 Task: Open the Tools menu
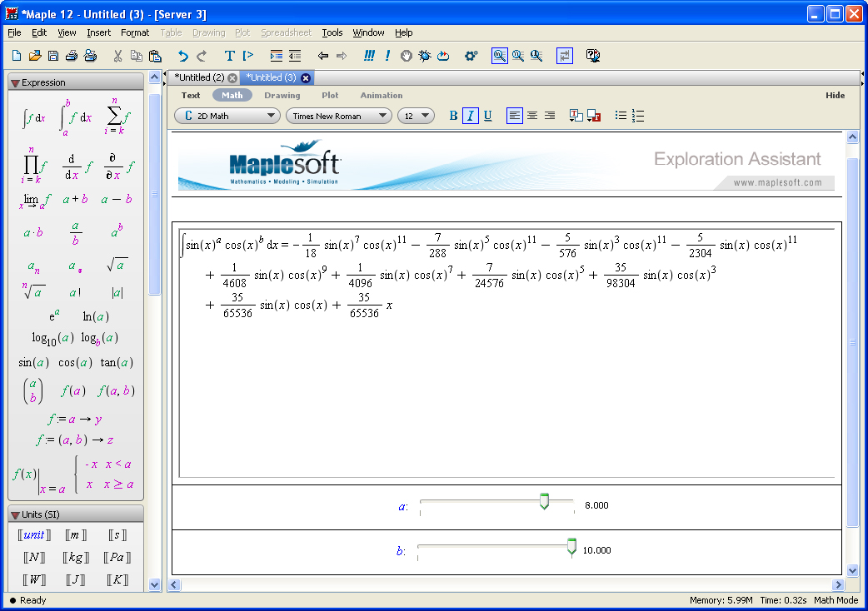tap(332, 32)
